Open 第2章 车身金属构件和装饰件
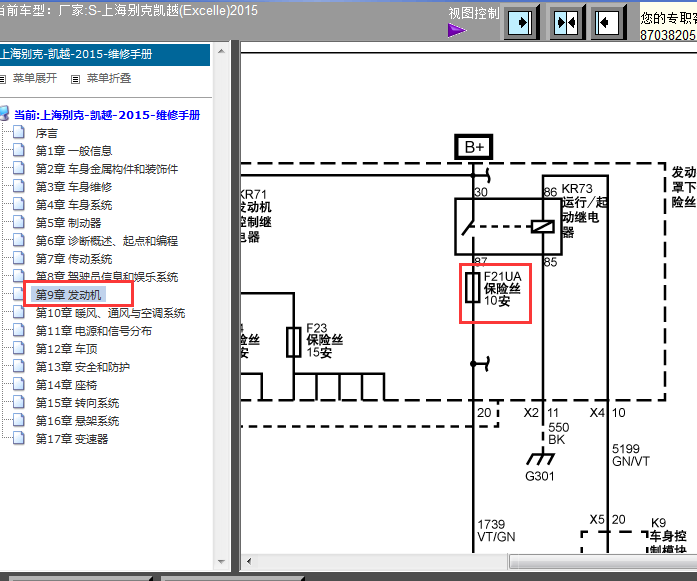Viewport: 697px width, 581px height. (x=107, y=169)
